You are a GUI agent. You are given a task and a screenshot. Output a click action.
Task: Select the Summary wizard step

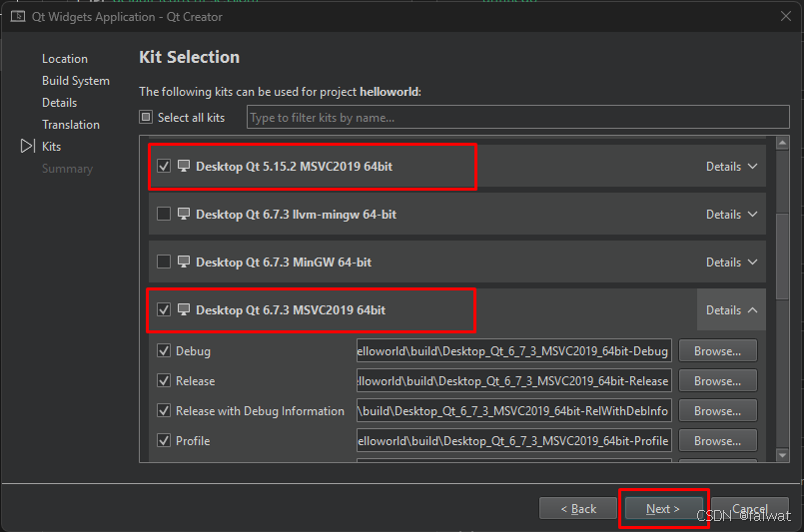click(x=67, y=169)
